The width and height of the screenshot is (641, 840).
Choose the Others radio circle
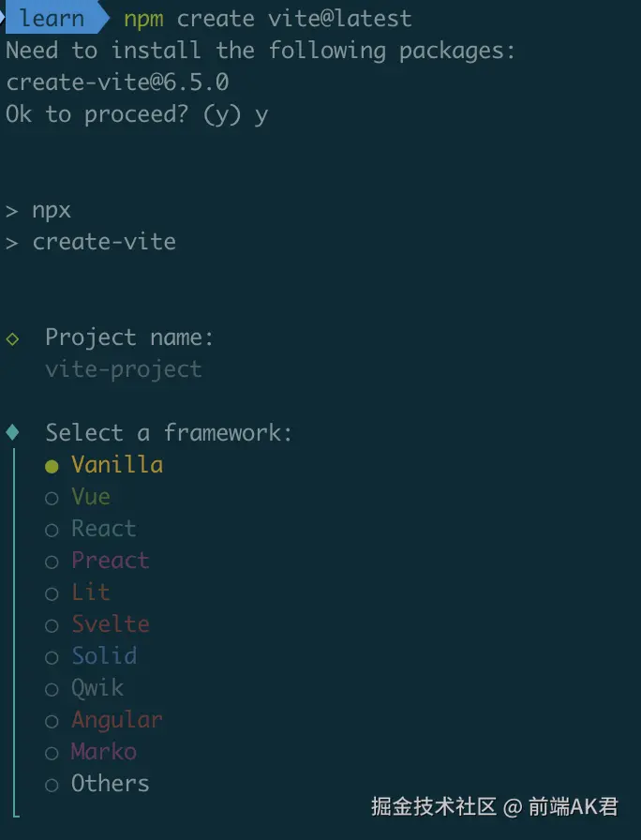tap(52, 785)
